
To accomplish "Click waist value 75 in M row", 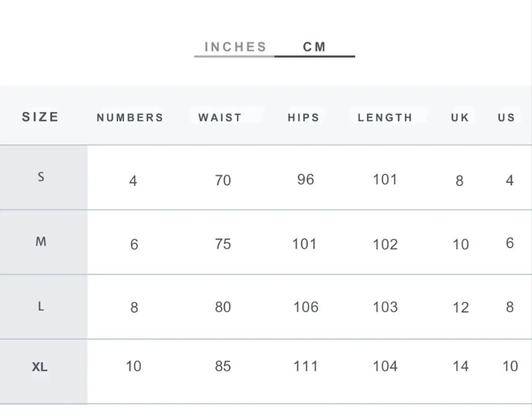I will [223, 244].
